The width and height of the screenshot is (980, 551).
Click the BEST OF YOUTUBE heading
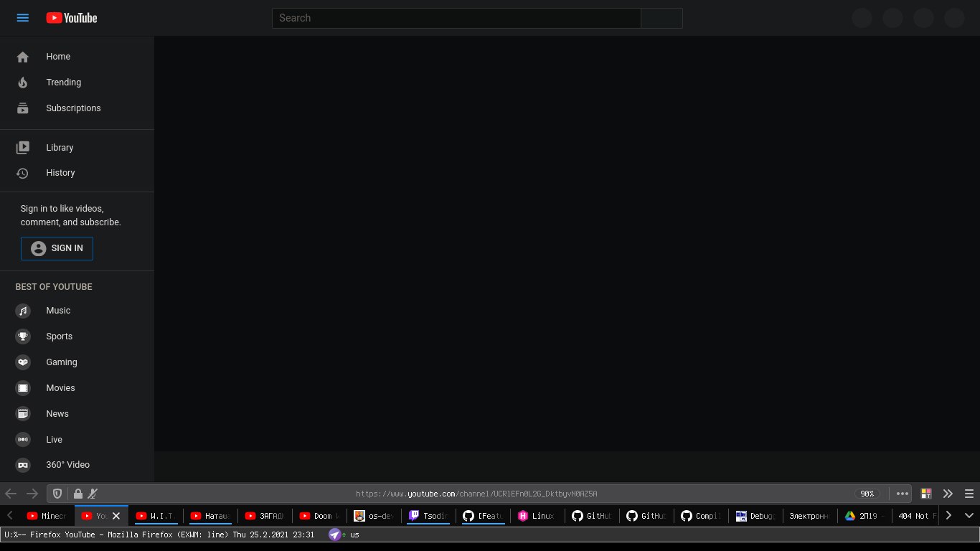(54, 287)
